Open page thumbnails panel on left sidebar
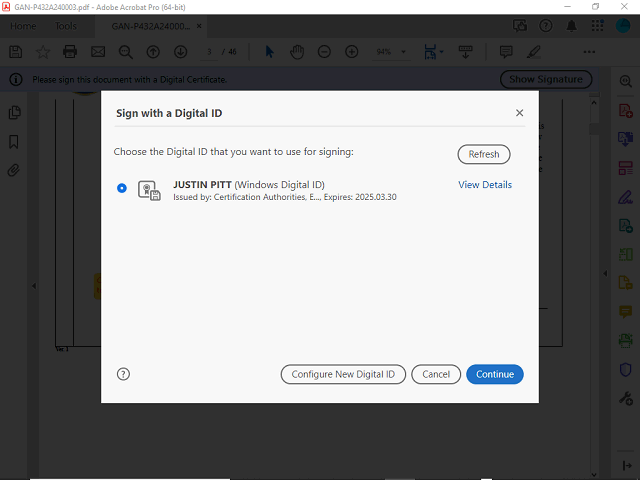 click(14, 112)
